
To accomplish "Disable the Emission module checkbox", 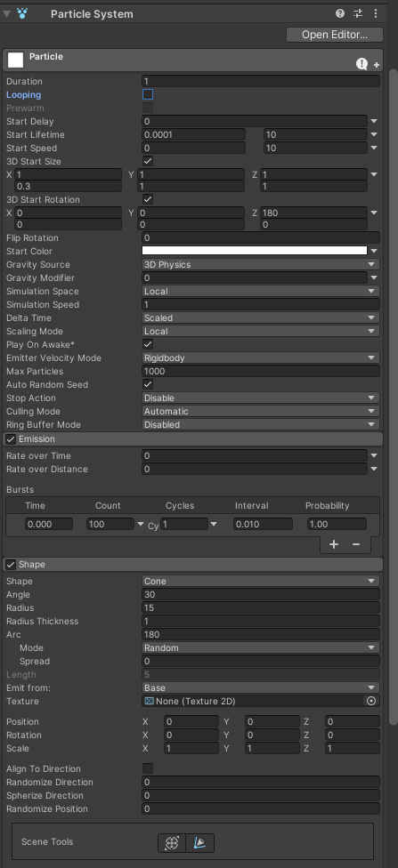I will click(11, 439).
